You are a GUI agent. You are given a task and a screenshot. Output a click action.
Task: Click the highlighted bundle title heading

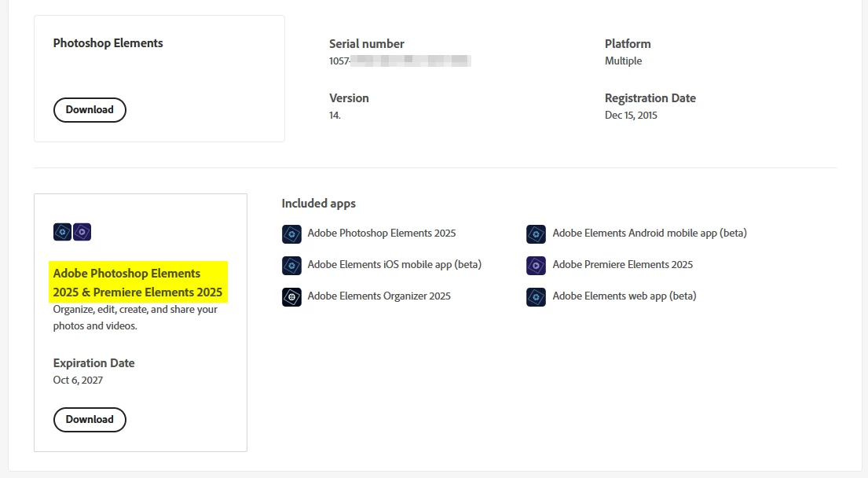tap(137, 282)
